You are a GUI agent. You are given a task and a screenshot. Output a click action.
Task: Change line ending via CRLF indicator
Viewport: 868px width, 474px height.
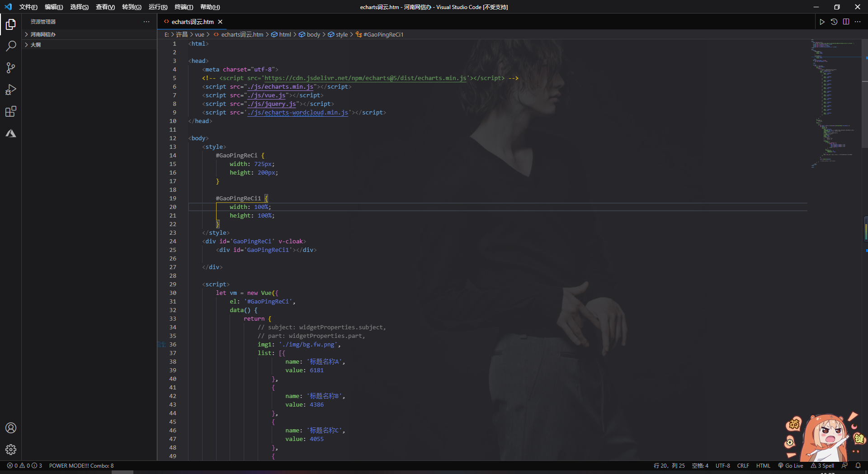click(x=743, y=466)
